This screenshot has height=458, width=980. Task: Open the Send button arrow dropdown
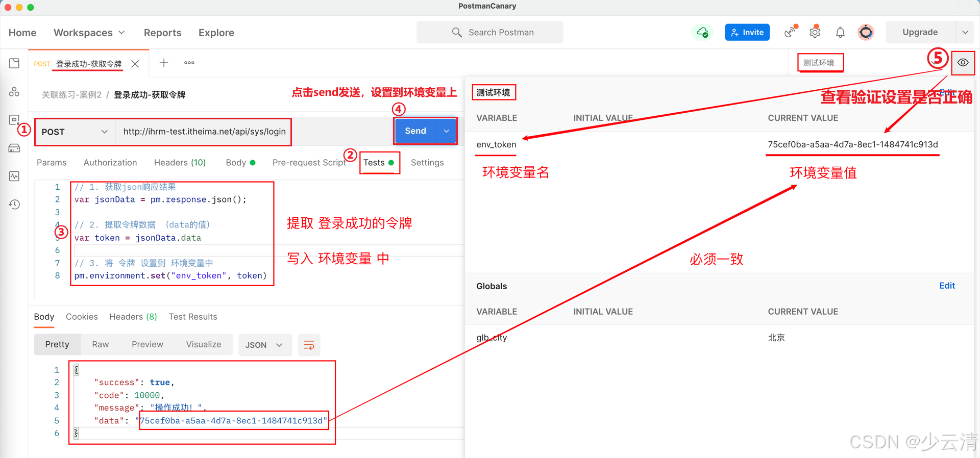tap(447, 131)
